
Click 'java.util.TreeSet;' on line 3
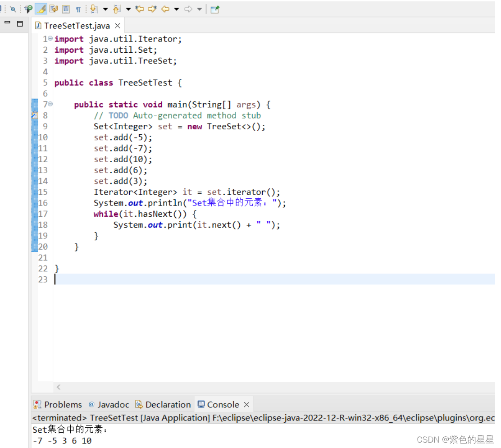133,61
